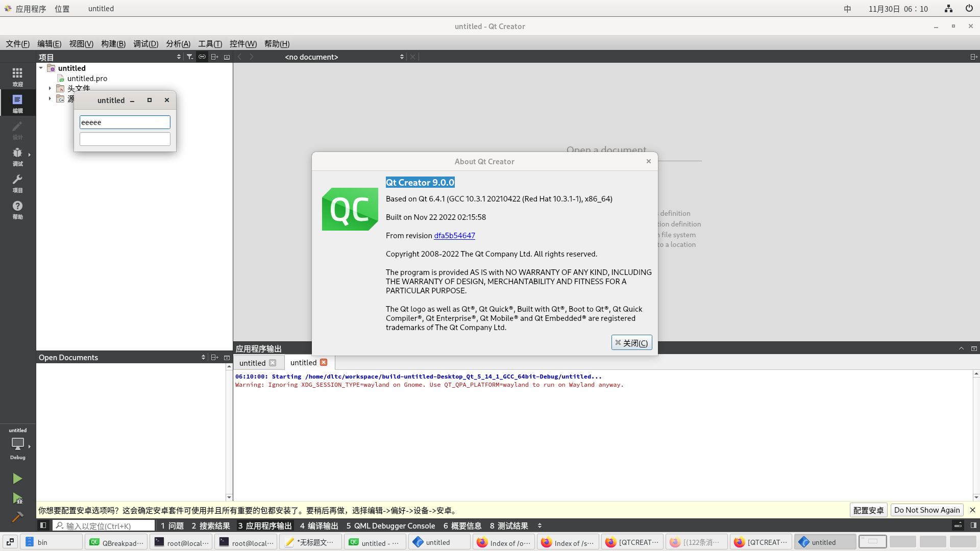Click the text field containing eeeee

tap(125, 122)
